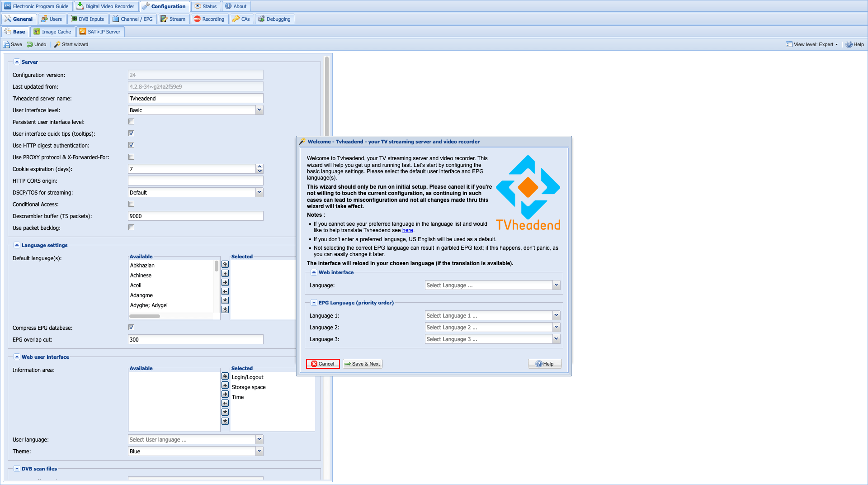The width and height of the screenshot is (868, 485).
Task: Click the Help button in wizard dialog
Action: pyautogui.click(x=545, y=364)
